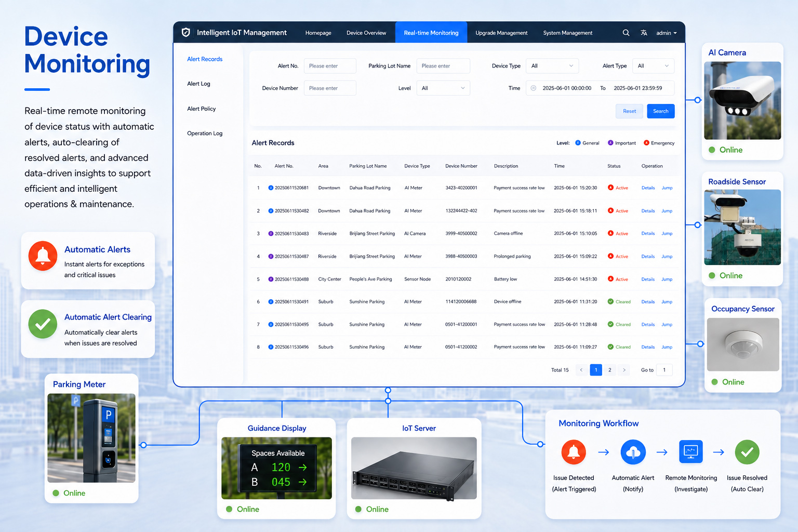Click the green check Automatic Alert Clearing icon
This screenshot has height=532, width=798.
[x=43, y=324]
